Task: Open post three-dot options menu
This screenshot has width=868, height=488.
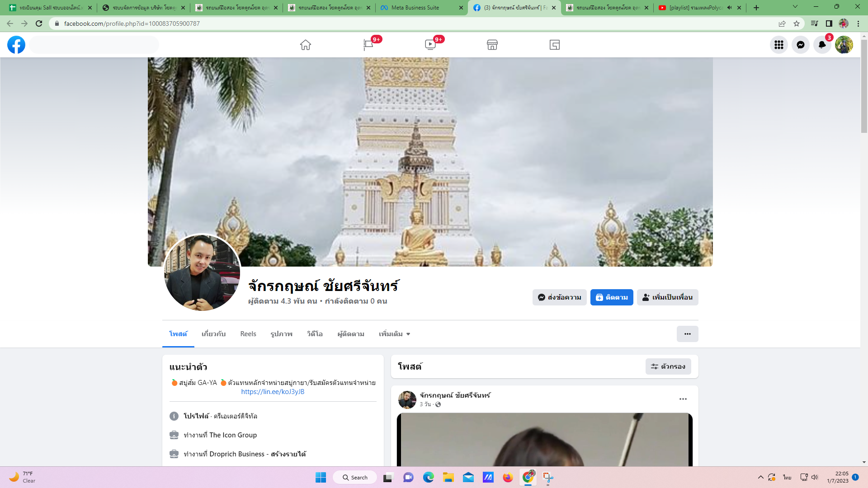Action: pos(683,399)
